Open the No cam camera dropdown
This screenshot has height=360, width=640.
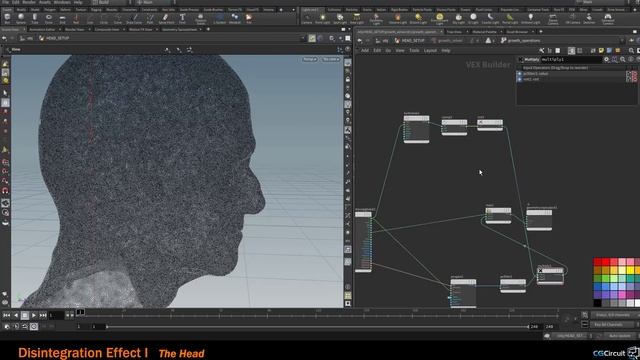331,60
